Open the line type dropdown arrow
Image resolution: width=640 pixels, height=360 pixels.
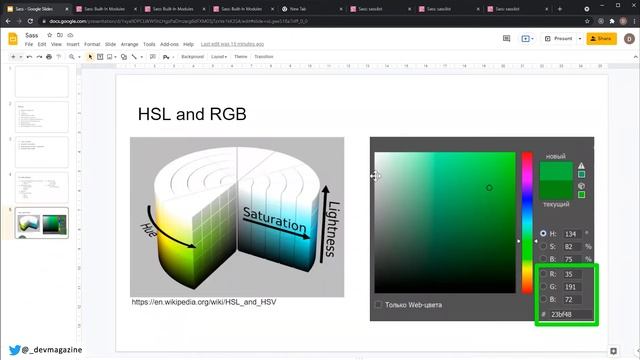point(142,57)
